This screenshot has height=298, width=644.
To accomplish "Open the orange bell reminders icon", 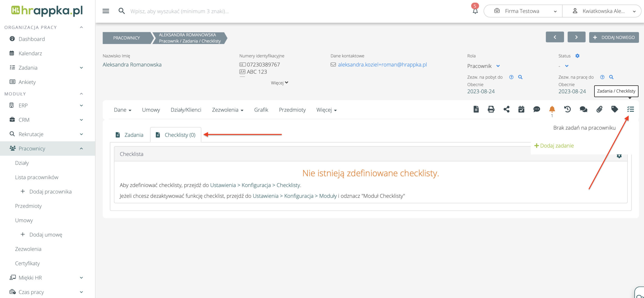I will [552, 109].
